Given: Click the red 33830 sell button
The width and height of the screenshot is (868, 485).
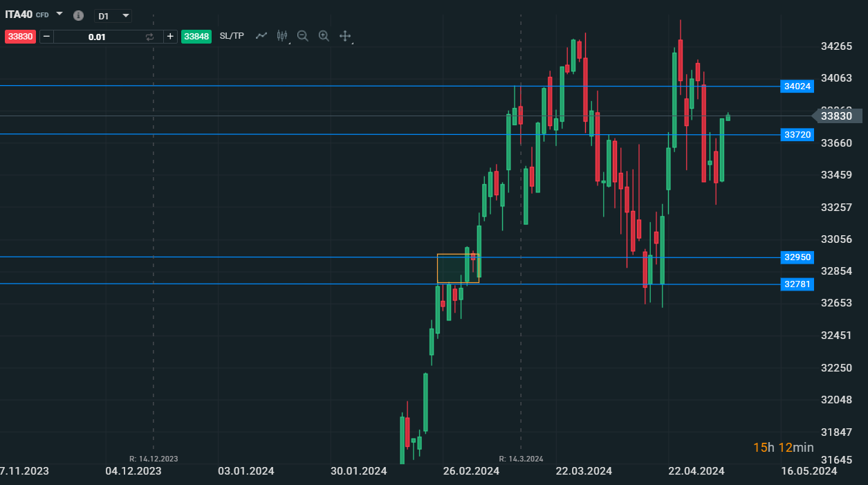Looking at the screenshot, I should click(x=20, y=37).
